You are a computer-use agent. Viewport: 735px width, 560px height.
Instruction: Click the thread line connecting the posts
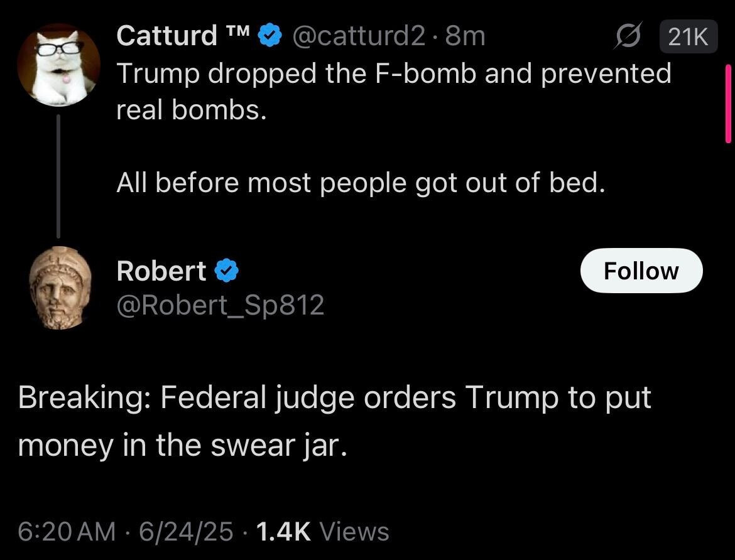pyautogui.click(x=58, y=176)
